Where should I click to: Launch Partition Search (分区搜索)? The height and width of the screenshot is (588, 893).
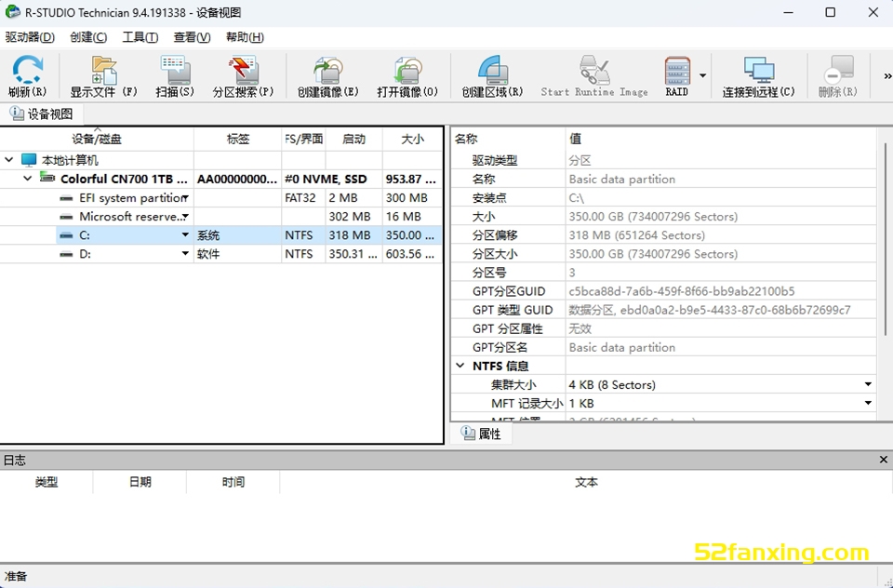[243, 75]
